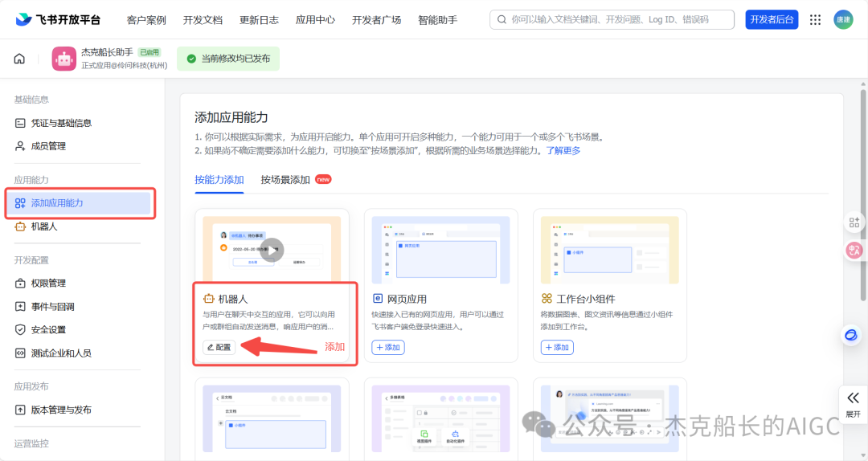Click 当前修改均已发布 status banner
This screenshot has width=868, height=461.
pos(228,59)
